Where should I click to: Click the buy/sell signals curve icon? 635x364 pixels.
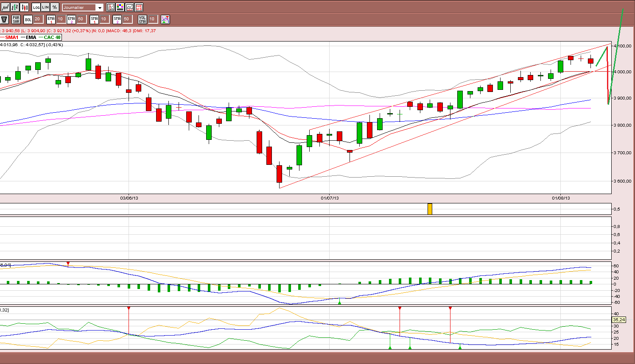[x=165, y=19]
